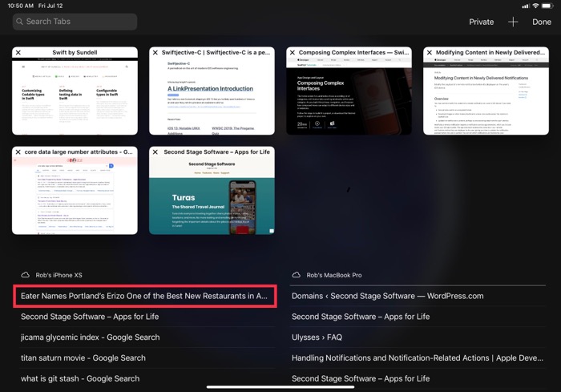Close the Composing Complex Interfaces tab
The width and height of the screenshot is (561, 392).
pos(293,53)
